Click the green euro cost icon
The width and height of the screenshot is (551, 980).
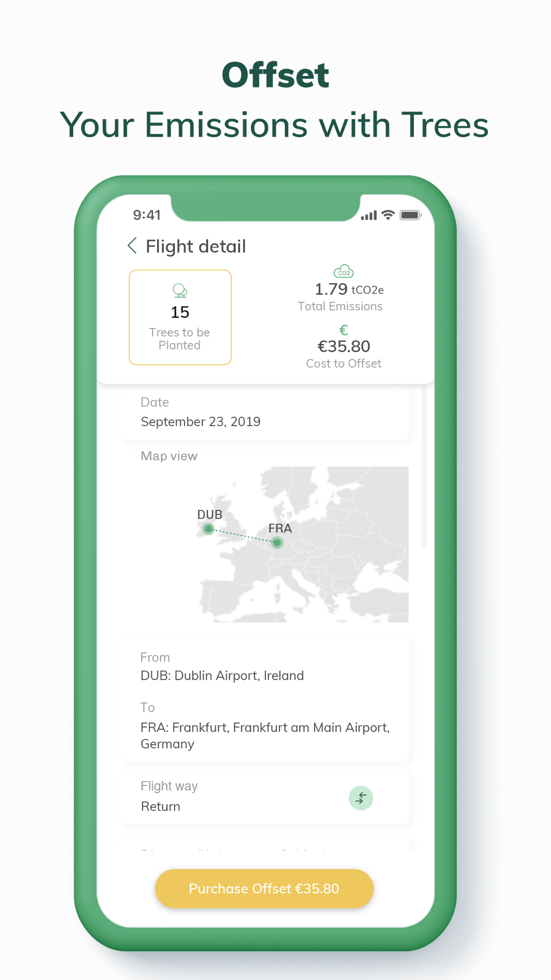click(343, 330)
